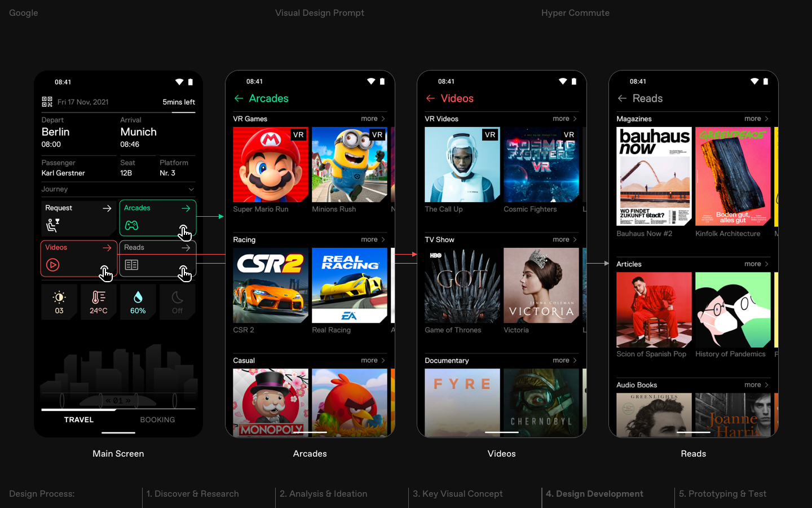
Task: Open the Super Mario Run game thumbnail
Action: click(x=271, y=164)
